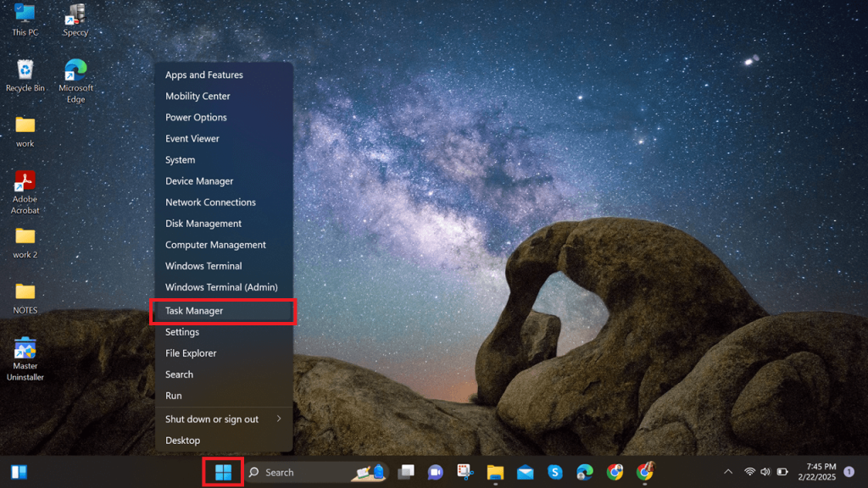
Task: Launch Windows Terminal (non-admin) entry
Action: point(224,266)
